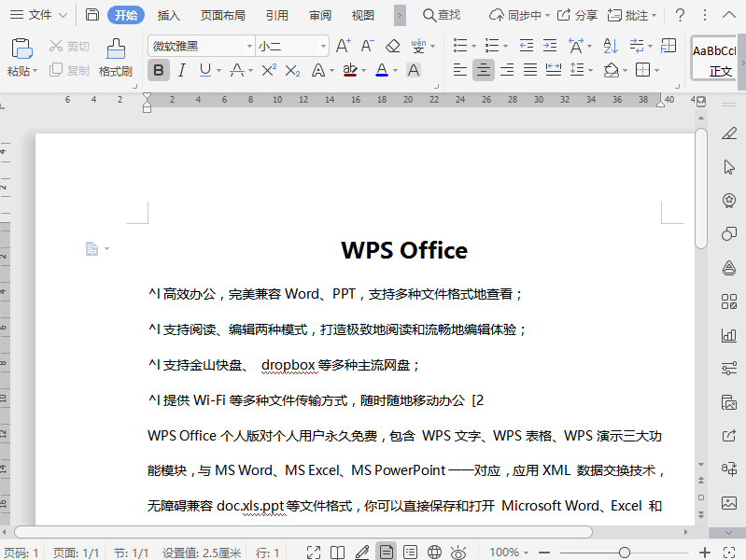Viewport: 746px width, 560px height.
Task: Click the zoom slider handle in status bar
Action: point(625,553)
